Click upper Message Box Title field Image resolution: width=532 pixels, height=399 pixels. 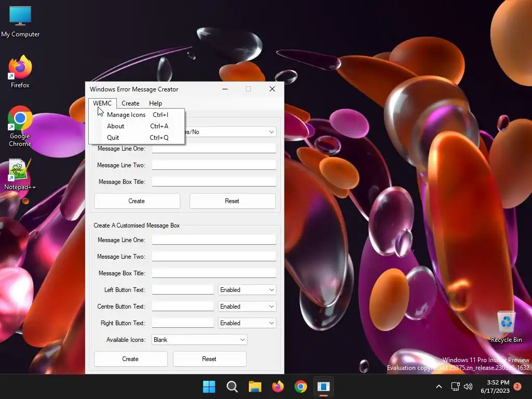[x=214, y=181]
